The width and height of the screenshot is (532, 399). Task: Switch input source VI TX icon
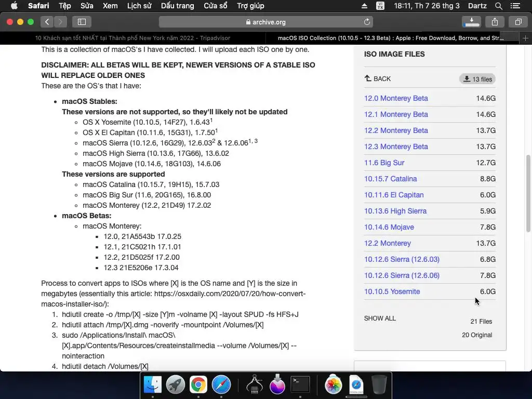[380, 6]
